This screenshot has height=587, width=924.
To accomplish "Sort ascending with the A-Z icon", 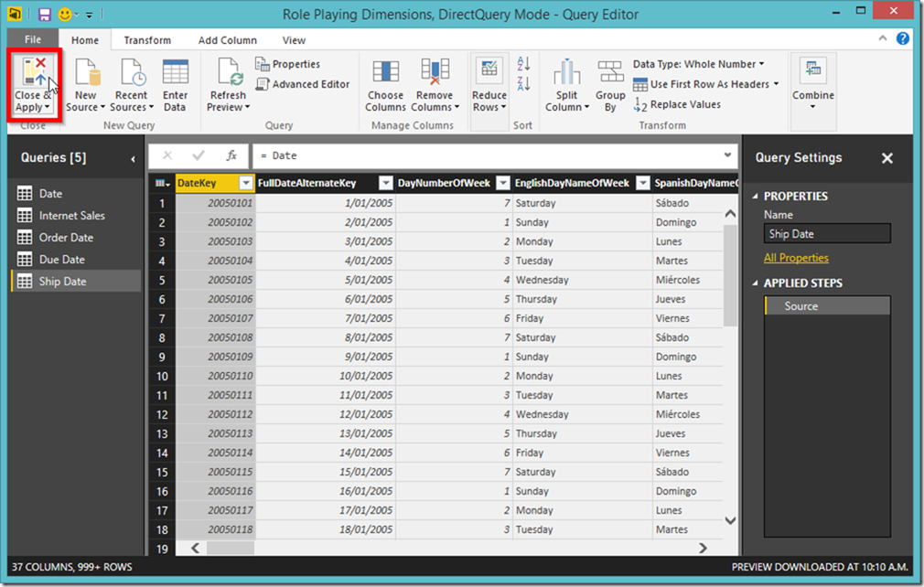I will coord(523,62).
